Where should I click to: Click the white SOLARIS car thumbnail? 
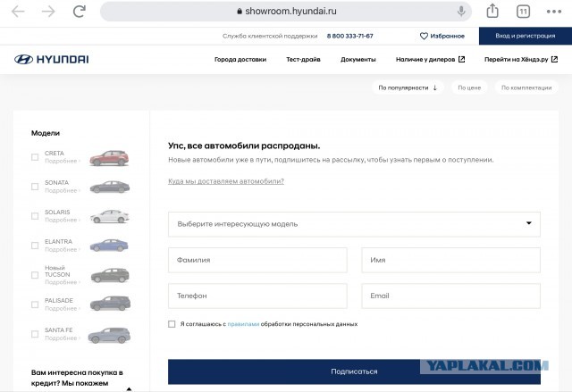click(x=109, y=216)
